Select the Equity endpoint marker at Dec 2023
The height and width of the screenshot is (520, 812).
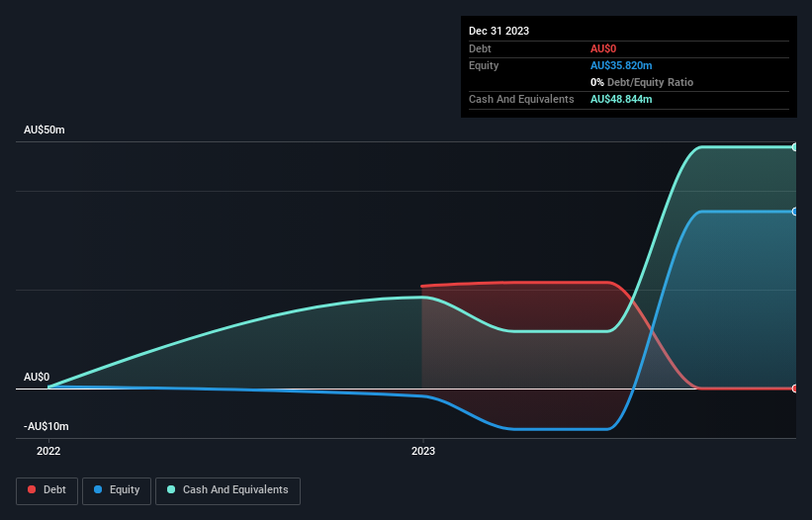pos(794,212)
